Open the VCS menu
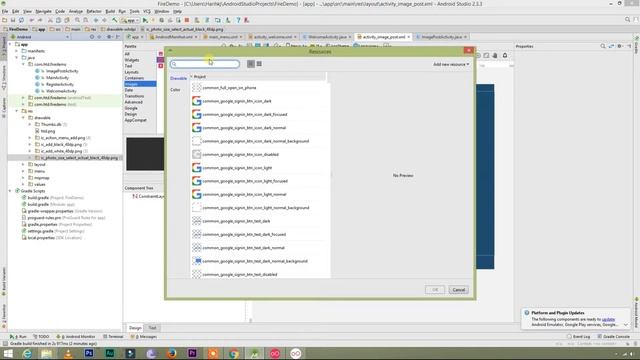The image size is (640, 360). [147, 11]
